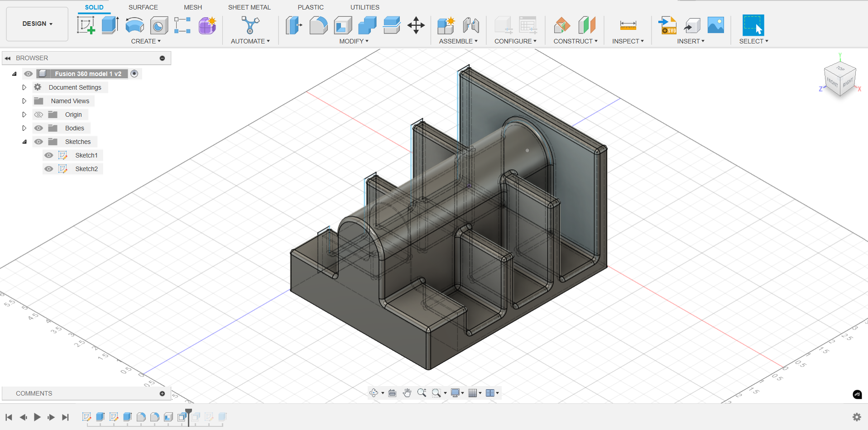Hide the Sketches folder

point(39,142)
